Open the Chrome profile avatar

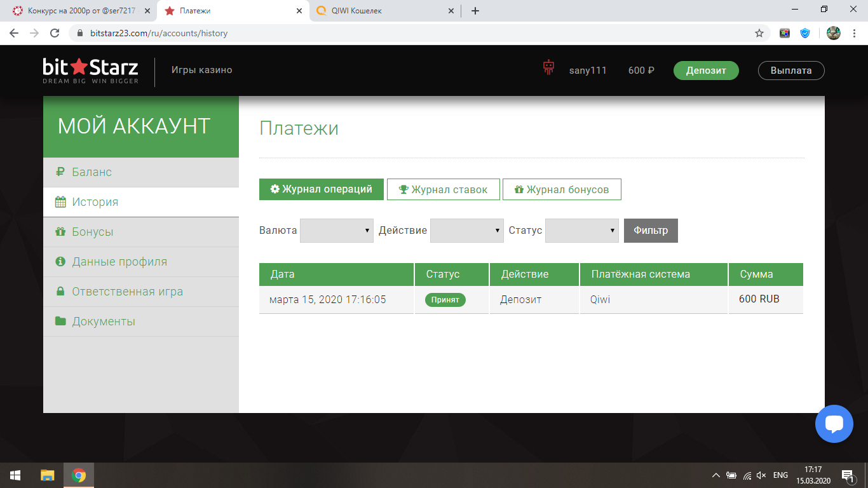[834, 33]
